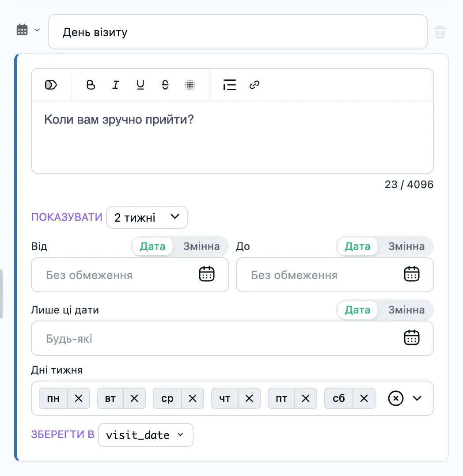Set Лише ці дати to Змінна mode
The image size is (463, 476).
click(406, 310)
